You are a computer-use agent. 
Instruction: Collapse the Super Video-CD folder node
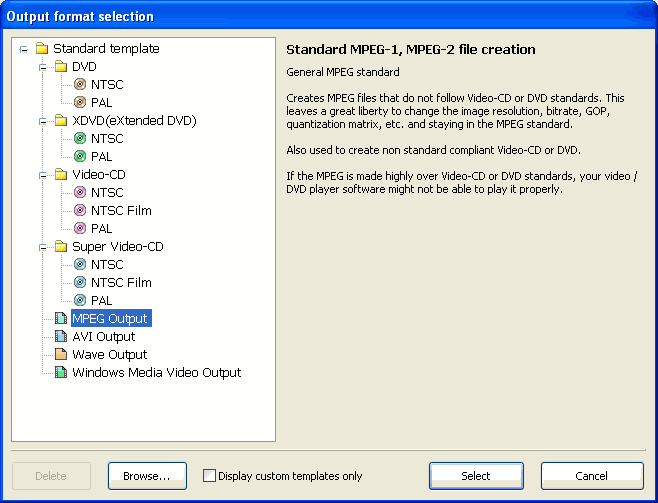(x=43, y=248)
